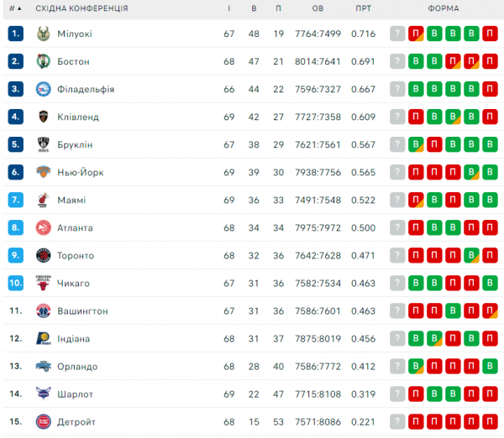504x438 pixels.
Task: Sort standings by ОВ column header
Action: click(x=318, y=8)
